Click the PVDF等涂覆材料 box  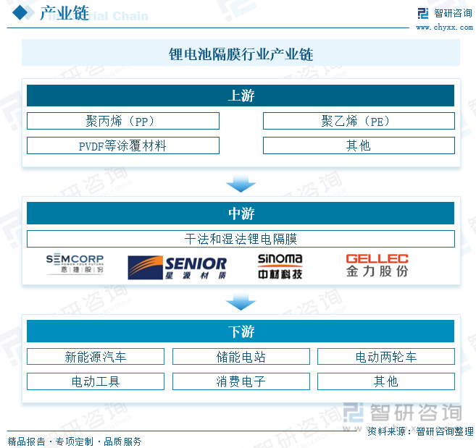pyautogui.click(x=123, y=145)
